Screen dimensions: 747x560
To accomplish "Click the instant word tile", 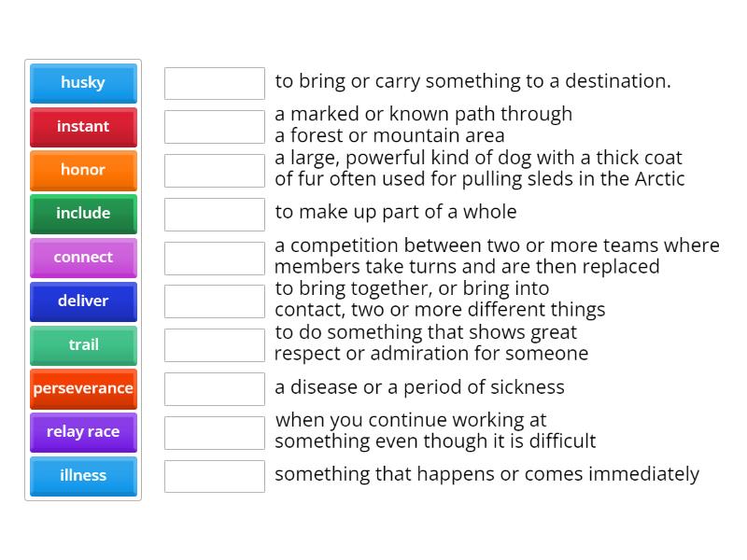I will coord(83,127).
